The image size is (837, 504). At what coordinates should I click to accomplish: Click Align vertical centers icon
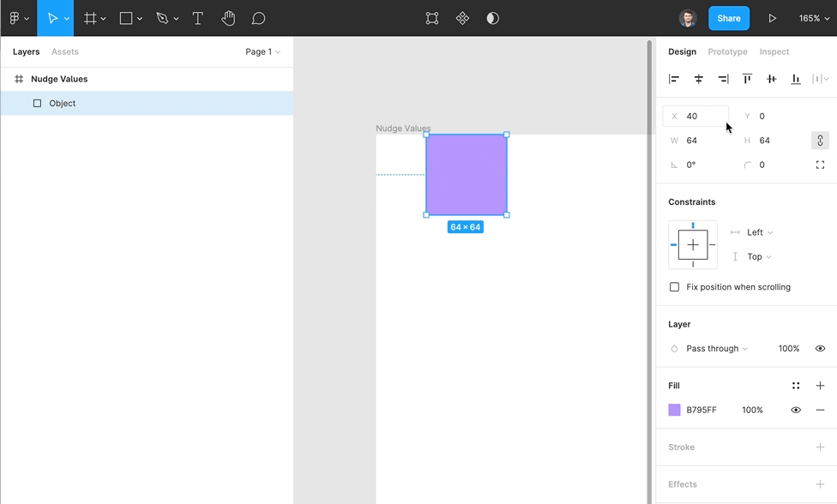point(771,79)
